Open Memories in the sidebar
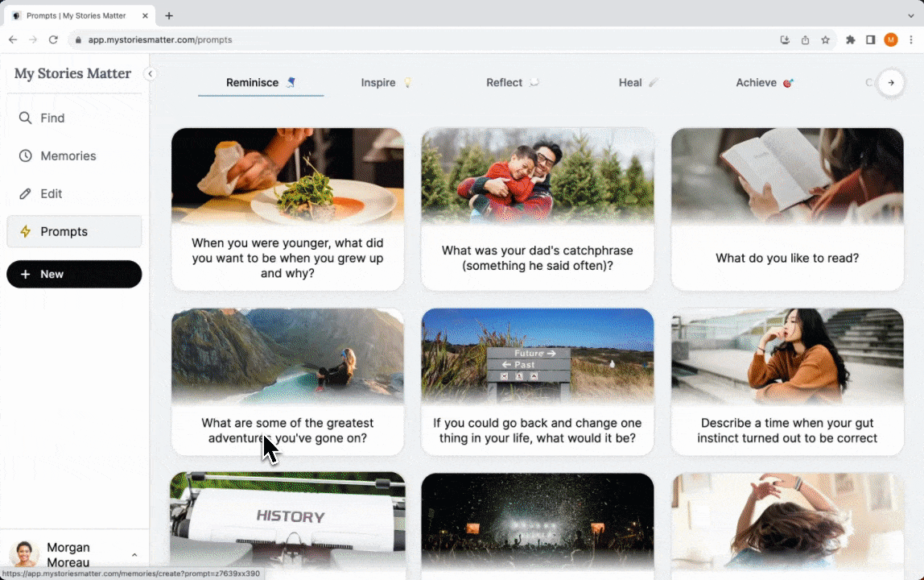924x580 pixels. tap(74, 155)
